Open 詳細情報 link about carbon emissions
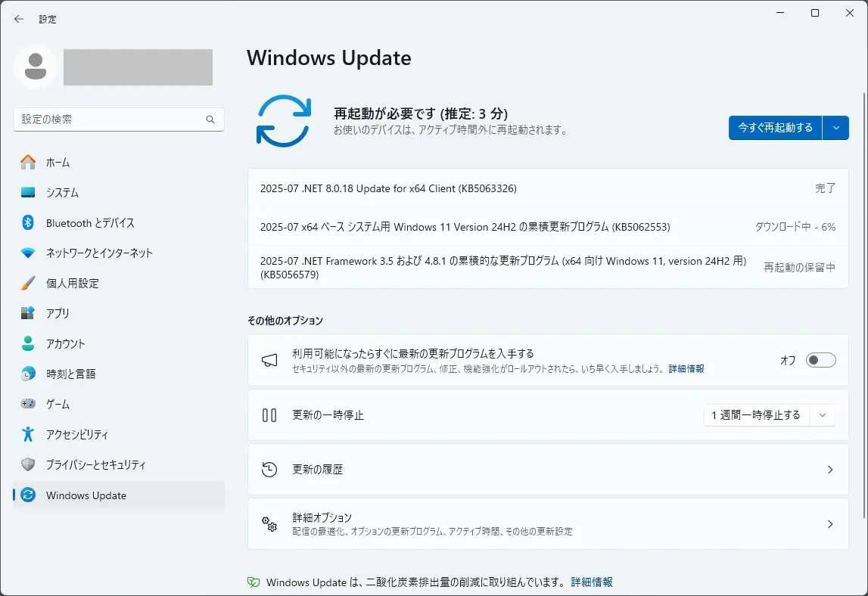The height and width of the screenshot is (596, 868). (592, 582)
